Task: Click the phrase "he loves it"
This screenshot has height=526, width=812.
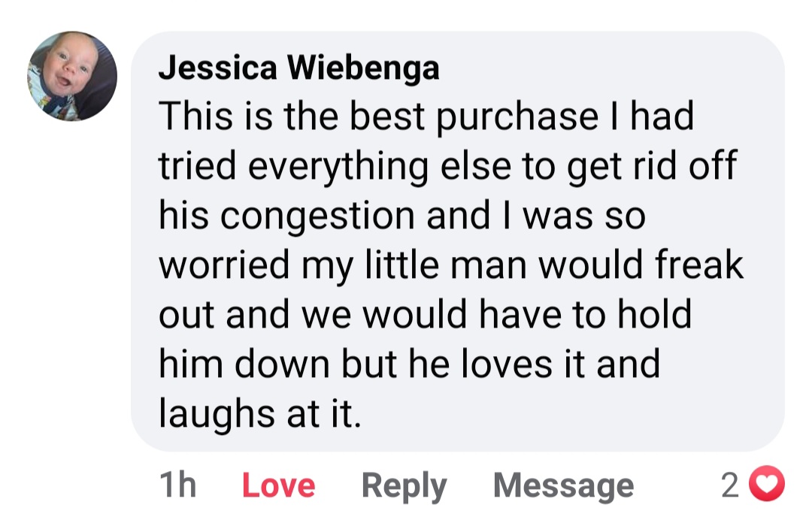Action: pyautogui.click(x=483, y=364)
